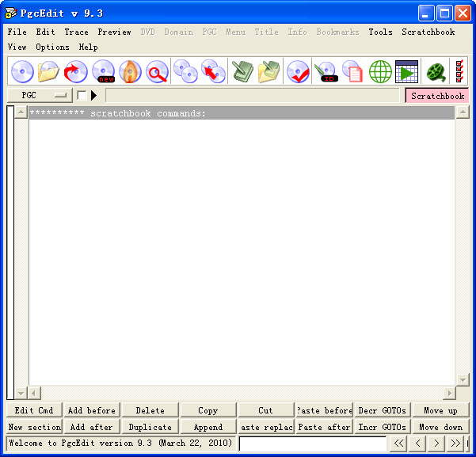Click the Paste before button
The width and height of the screenshot is (476, 457).
[324, 410]
